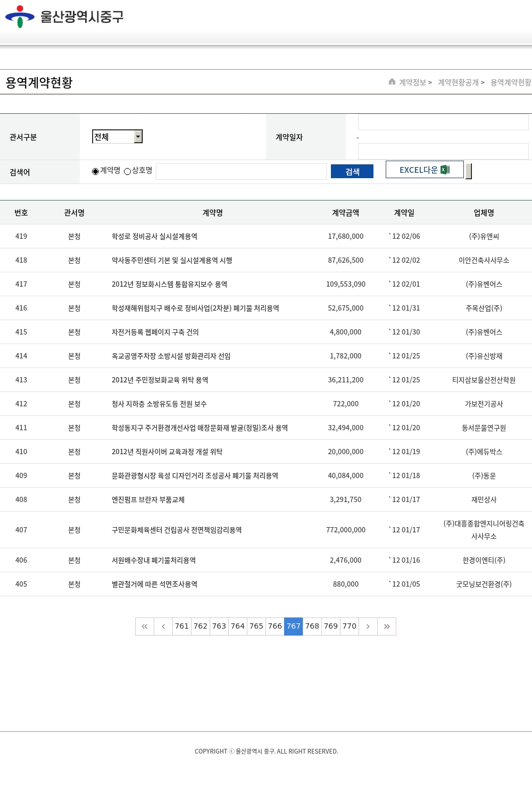This screenshot has height=785, width=532.
Task: Click the home icon in breadcrumb
Action: coord(392,82)
